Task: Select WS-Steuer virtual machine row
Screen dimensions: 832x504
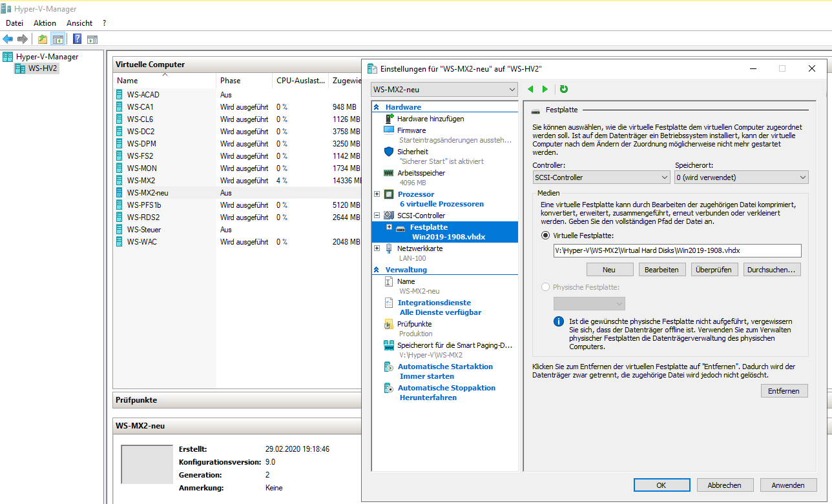Action: (x=236, y=230)
